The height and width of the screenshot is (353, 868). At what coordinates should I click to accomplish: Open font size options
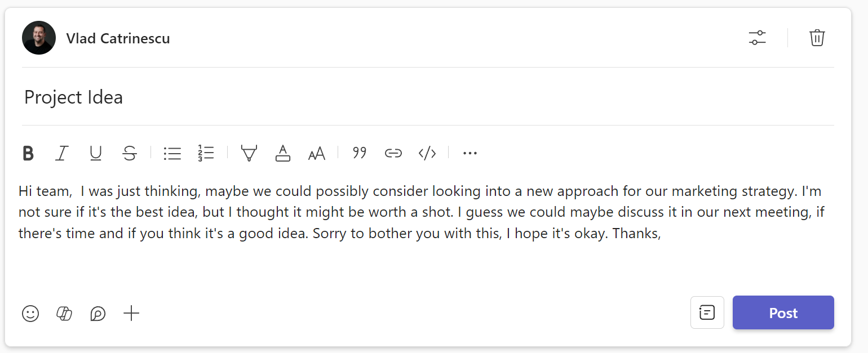(317, 153)
